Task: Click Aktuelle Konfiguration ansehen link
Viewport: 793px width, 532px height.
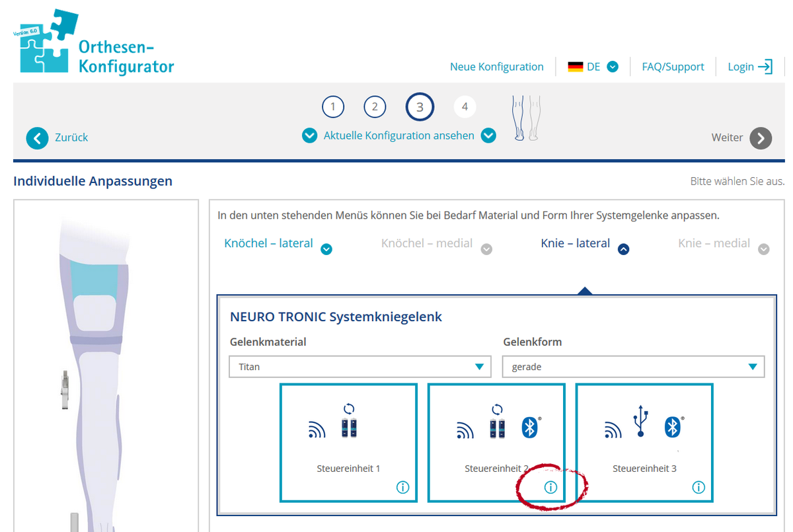Action: [x=399, y=135]
